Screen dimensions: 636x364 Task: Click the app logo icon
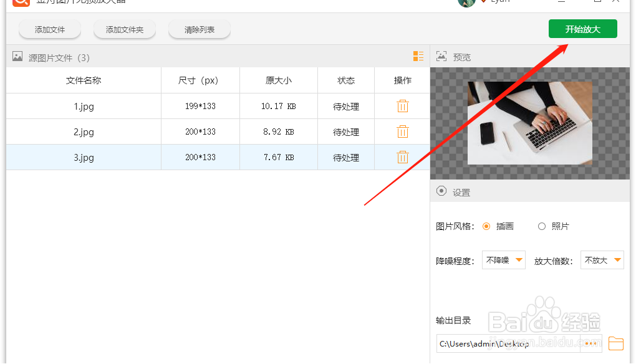tap(21, 2)
